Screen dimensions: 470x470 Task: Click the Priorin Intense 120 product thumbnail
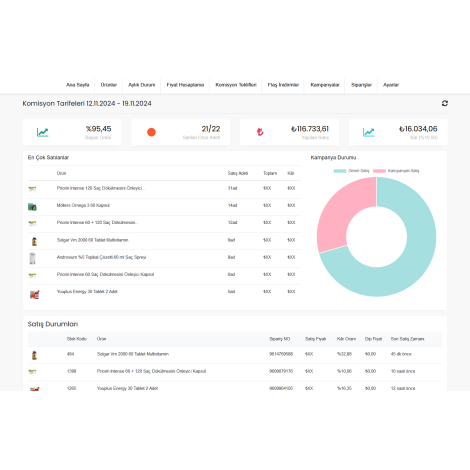(x=32, y=189)
